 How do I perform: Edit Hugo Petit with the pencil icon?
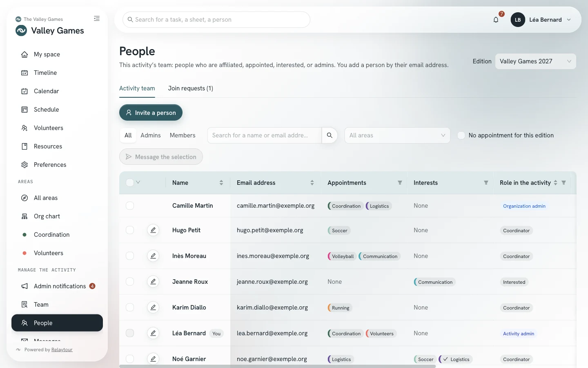[x=153, y=230]
